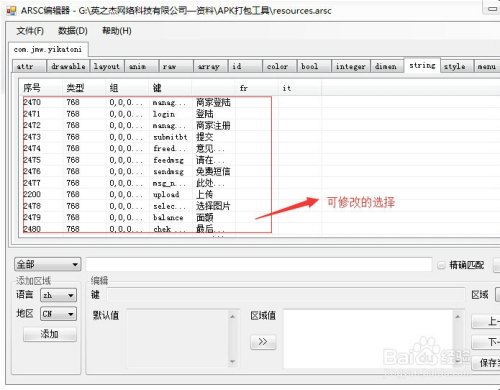Click the 上一 previous button
The width and height of the screenshot is (500, 390).
click(x=486, y=321)
